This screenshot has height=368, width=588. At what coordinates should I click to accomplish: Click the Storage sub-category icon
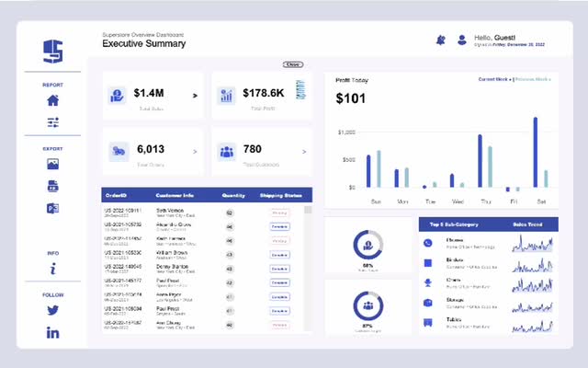(428, 303)
